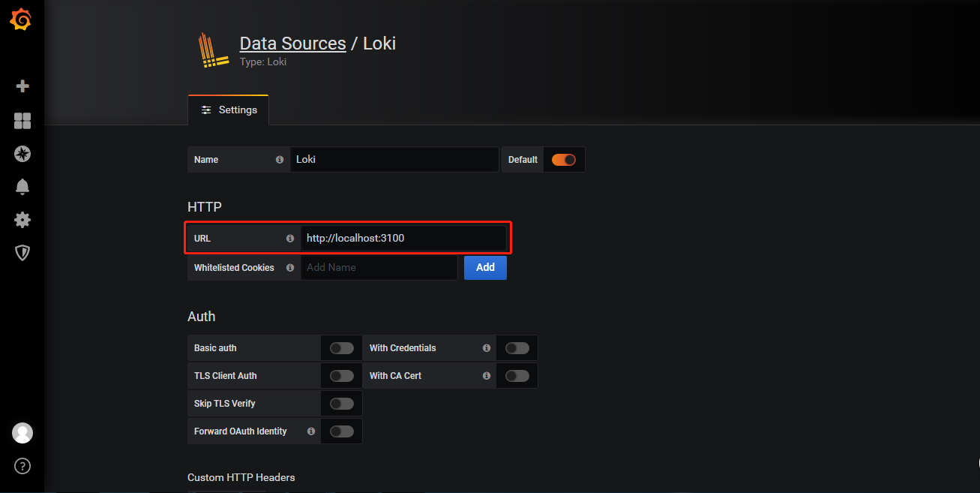This screenshot has height=493, width=980.
Task: Click the Custom HTTP Headers heading
Action: [241, 477]
